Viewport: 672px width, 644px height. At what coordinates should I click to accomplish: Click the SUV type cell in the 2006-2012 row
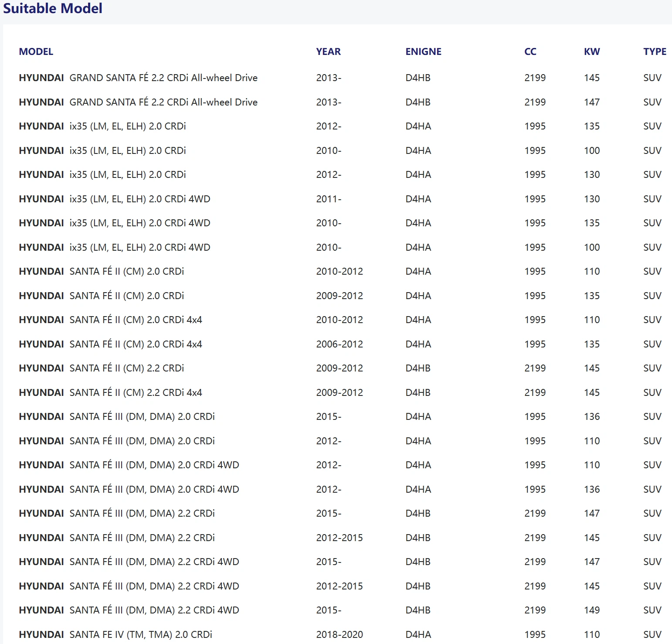point(652,344)
